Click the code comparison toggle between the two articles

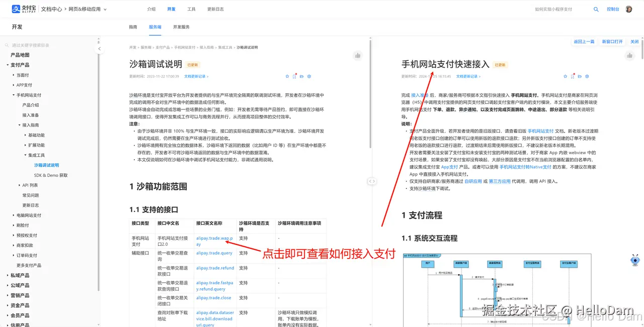pos(372,180)
